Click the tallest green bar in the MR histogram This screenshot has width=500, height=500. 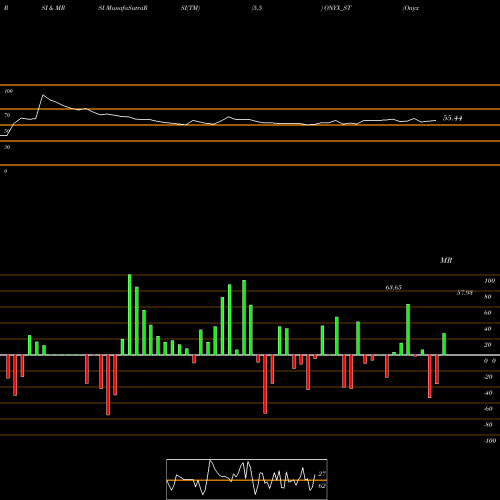point(130,315)
